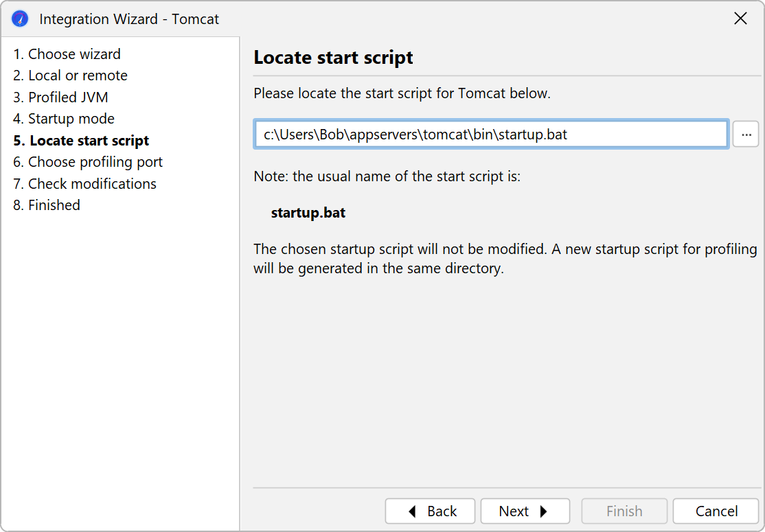This screenshot has width=765, height=532.
Task: Jump to step 3 Profiled JVM
Action: 60,97
